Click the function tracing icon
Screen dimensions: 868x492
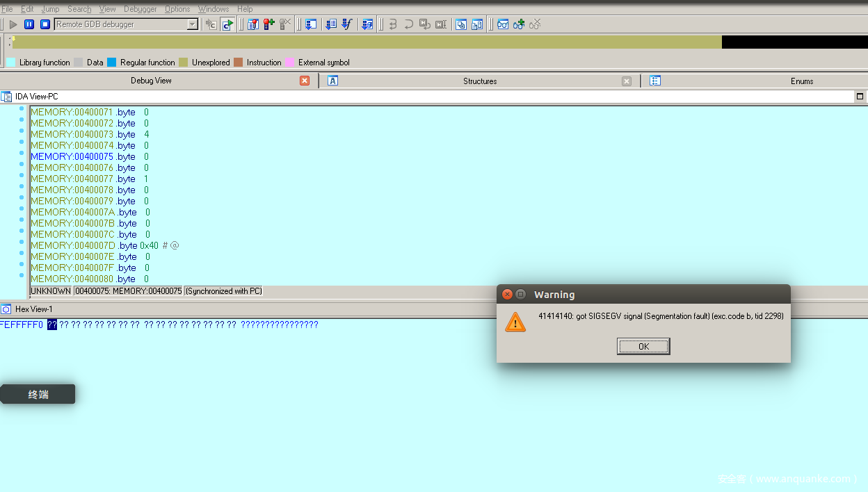click(347, 24)
